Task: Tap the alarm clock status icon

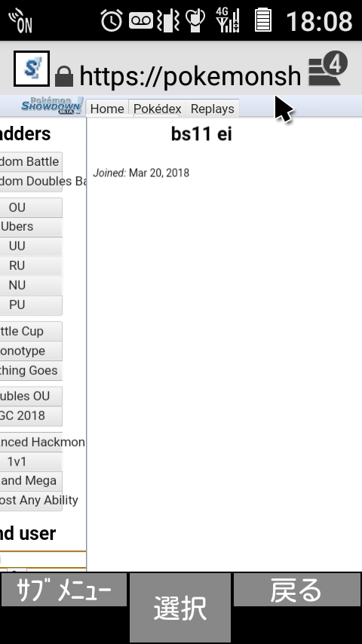Action: pos(112,20)
